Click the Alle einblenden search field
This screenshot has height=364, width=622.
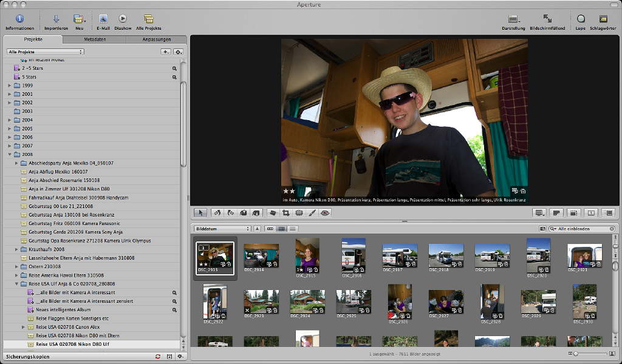(582, 229)
